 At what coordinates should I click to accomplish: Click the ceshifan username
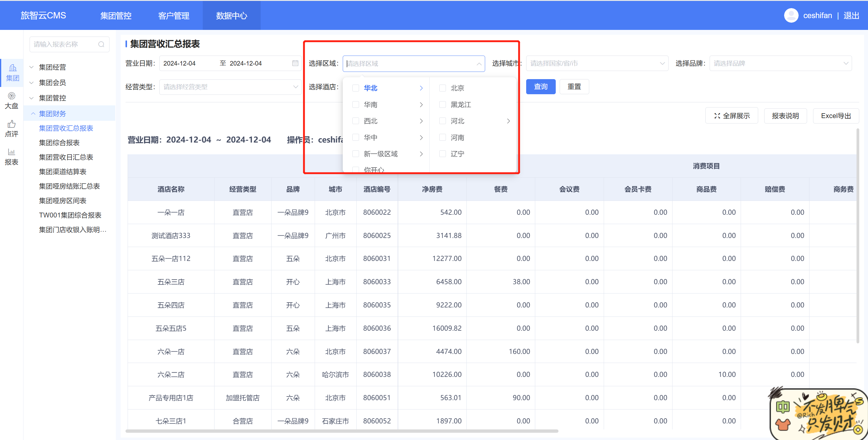pos(817,15)
